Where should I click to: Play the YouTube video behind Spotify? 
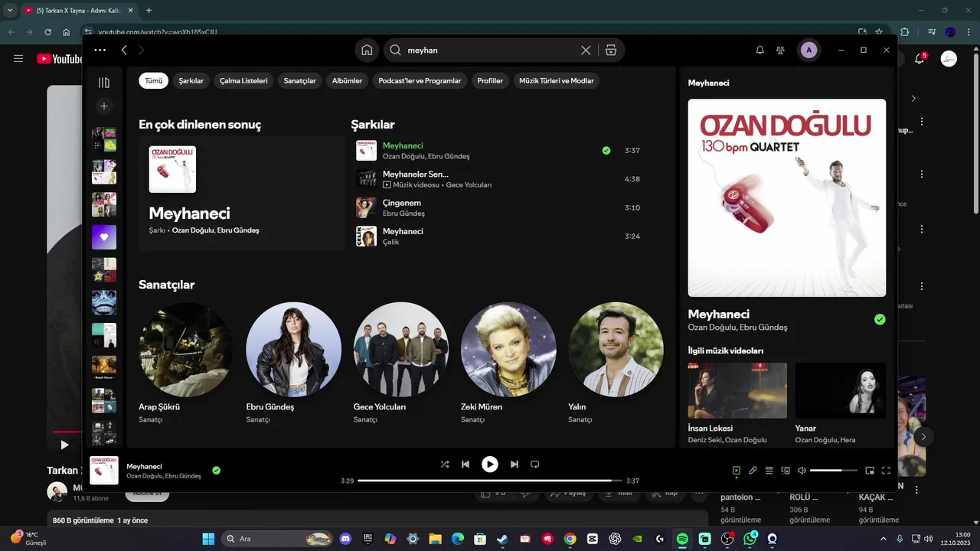pyautogui.click(x=64, y=445)
